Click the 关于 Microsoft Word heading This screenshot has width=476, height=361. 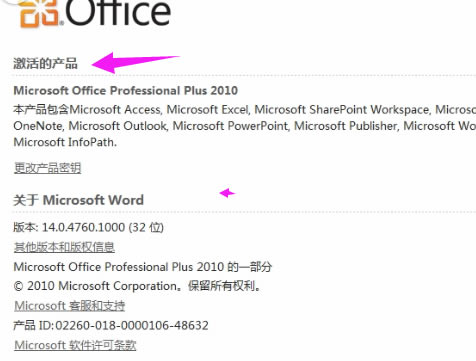[x=78, y=200]
